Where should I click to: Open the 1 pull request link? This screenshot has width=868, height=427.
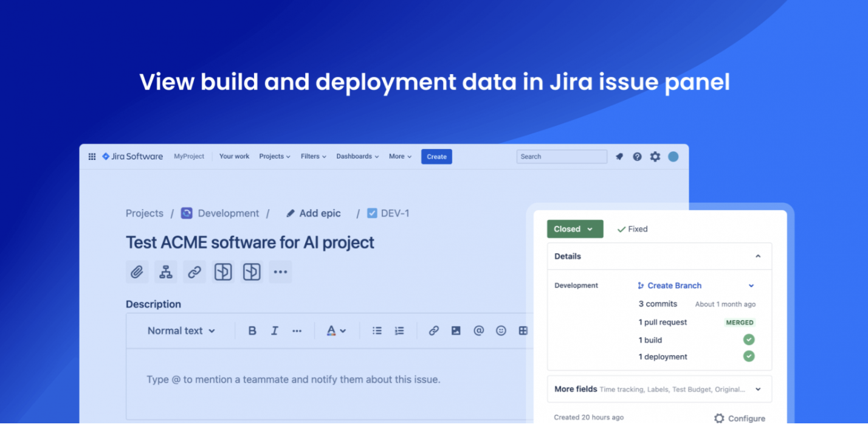[663, 322]
